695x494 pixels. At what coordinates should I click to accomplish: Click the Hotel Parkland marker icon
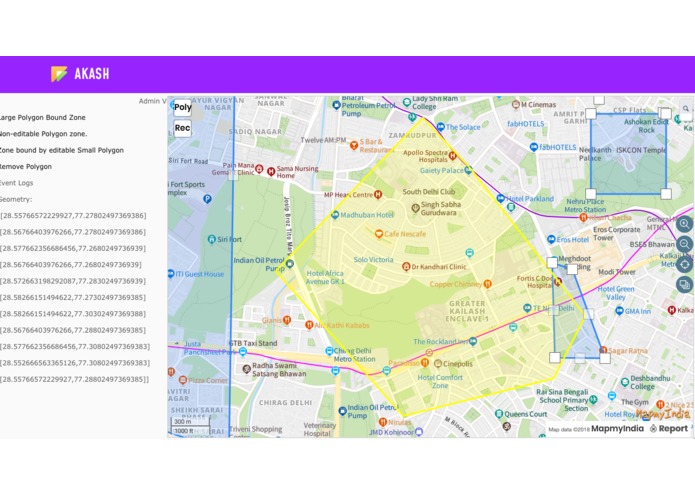coord(500,198)
